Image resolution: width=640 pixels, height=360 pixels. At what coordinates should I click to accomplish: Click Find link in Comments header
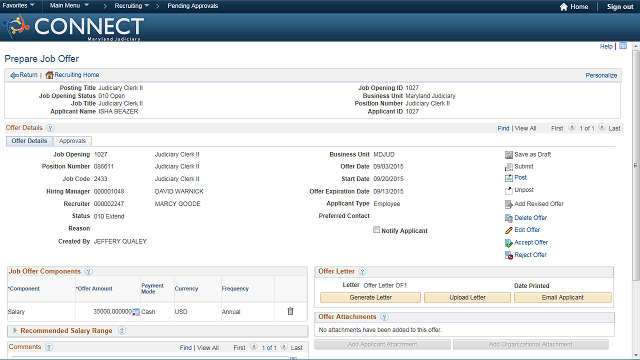(186, 348)
